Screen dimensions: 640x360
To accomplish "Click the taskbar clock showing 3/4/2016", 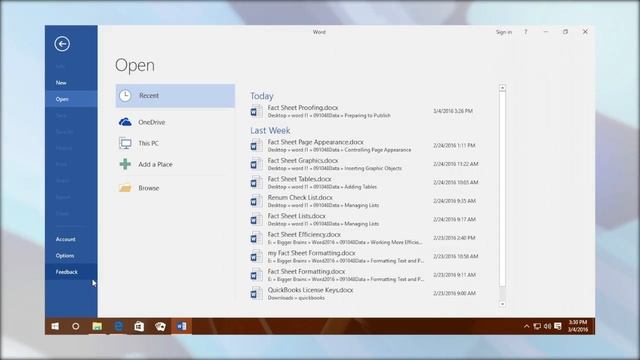I will 578,326.
